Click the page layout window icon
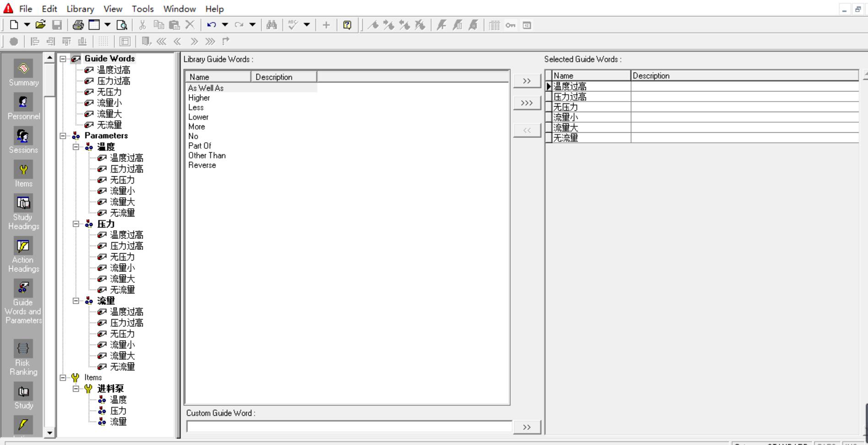This screenshot has height=445, width=868. [94, 25]
